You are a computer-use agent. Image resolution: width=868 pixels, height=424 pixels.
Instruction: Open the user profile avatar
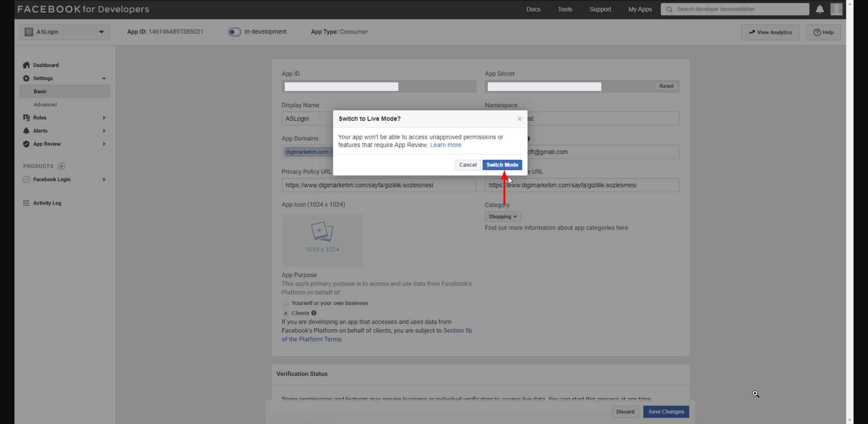coord(836,9)
